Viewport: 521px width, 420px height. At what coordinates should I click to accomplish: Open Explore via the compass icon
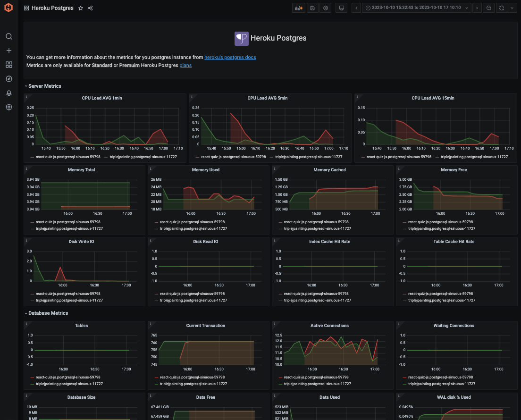[9, 79]
